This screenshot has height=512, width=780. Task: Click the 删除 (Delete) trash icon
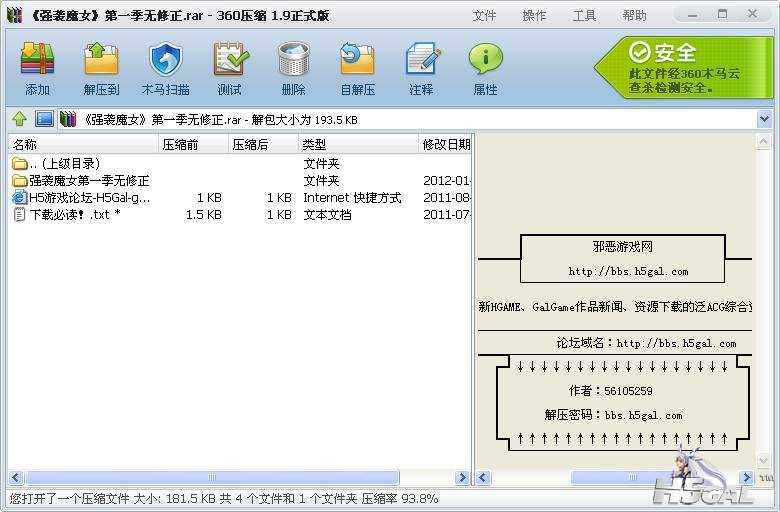[x=293, y=67]
